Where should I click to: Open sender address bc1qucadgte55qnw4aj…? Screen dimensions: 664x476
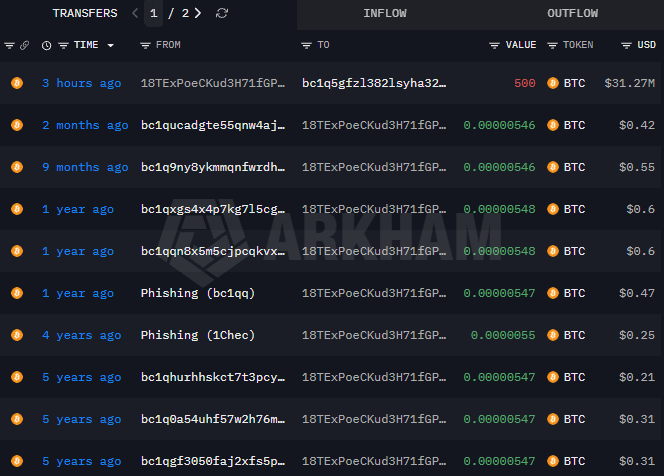tap(213, 125)
